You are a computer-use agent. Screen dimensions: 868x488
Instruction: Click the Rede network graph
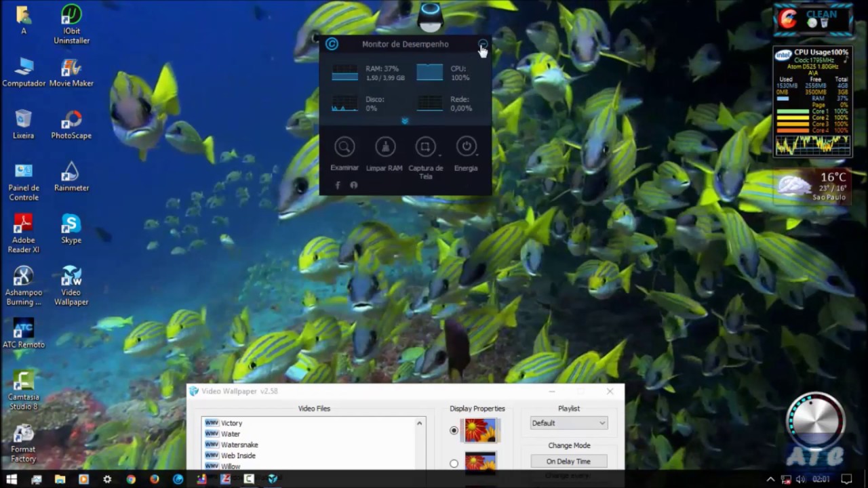point(429,103)
